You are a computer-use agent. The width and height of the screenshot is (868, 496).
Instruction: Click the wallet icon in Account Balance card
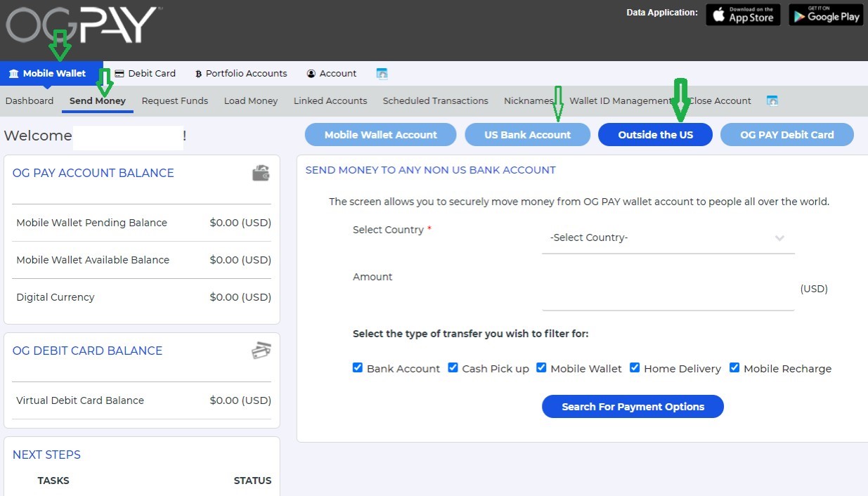pyautogui.click(x=261, y=173)
